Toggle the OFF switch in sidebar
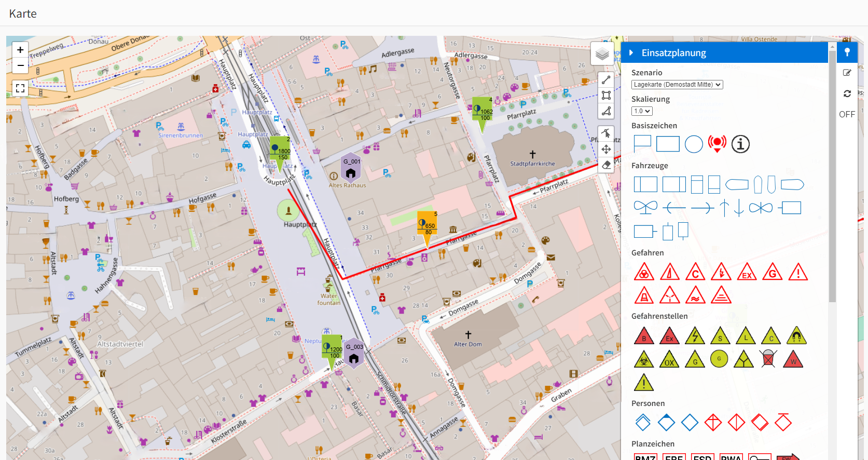Image resolution: width=868 pixels, height=460 pixels. 847,114
